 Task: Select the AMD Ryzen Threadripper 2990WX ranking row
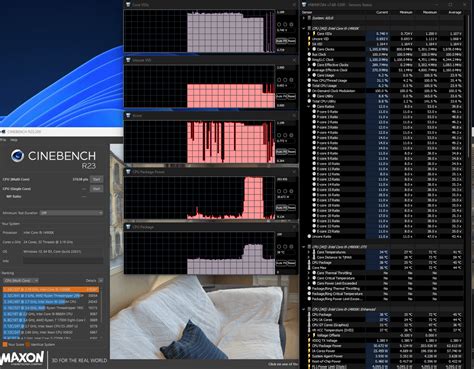coord(51,295)
